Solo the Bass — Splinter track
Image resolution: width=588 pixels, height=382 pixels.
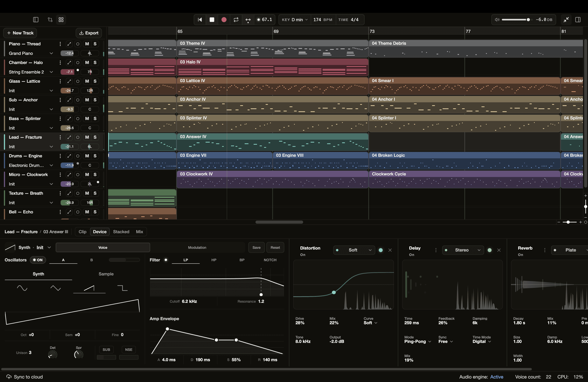(95, 119)
